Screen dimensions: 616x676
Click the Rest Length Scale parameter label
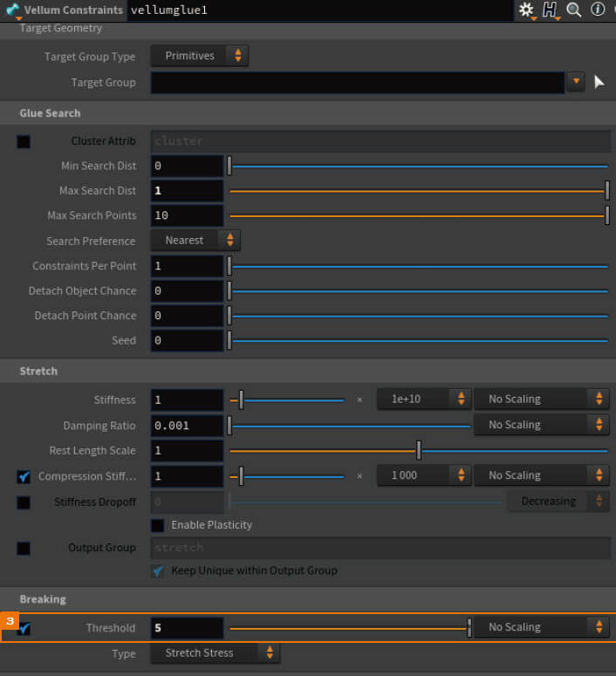[x=92, y=451]
